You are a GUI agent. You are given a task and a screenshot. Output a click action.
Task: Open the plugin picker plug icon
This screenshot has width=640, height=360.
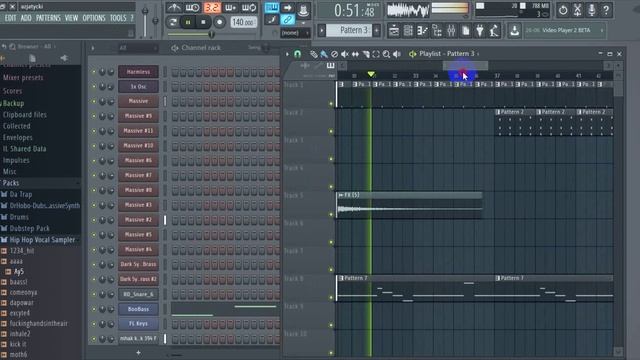(480, 31)
